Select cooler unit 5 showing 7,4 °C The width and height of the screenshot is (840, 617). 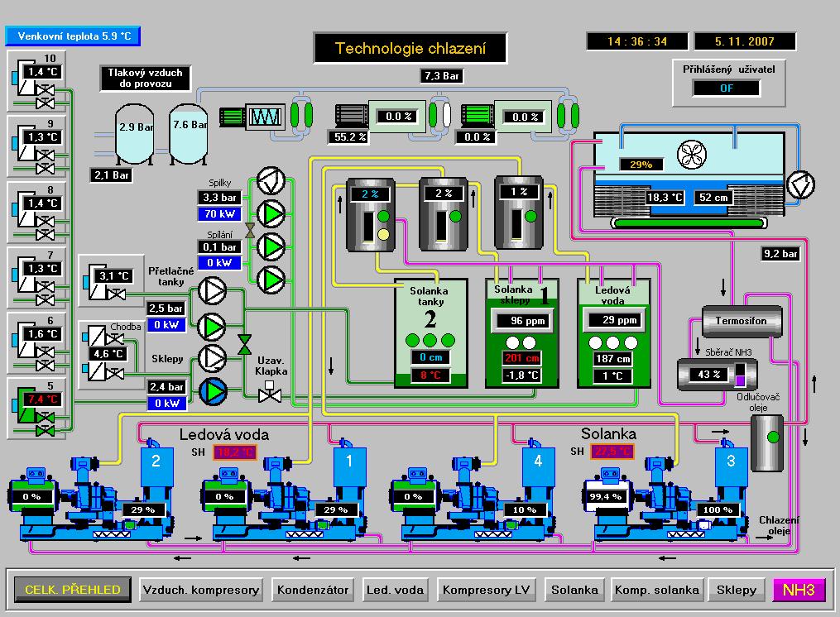(37, 409)
